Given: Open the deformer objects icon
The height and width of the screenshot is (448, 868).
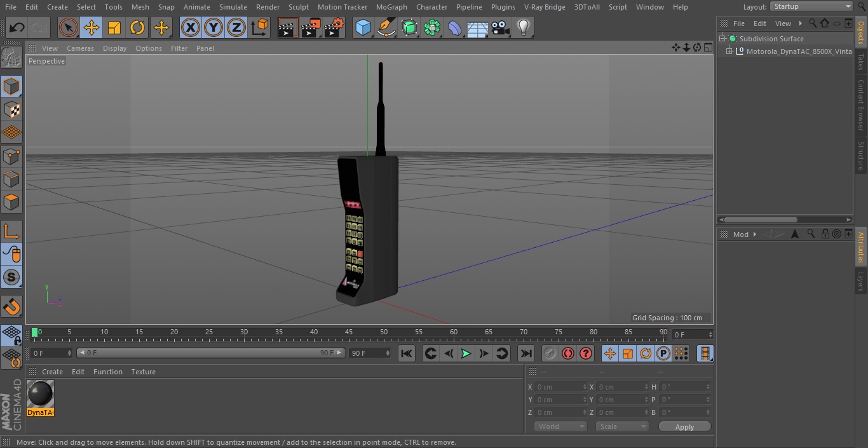Looking at the screenshot, I should click(455, 27).
